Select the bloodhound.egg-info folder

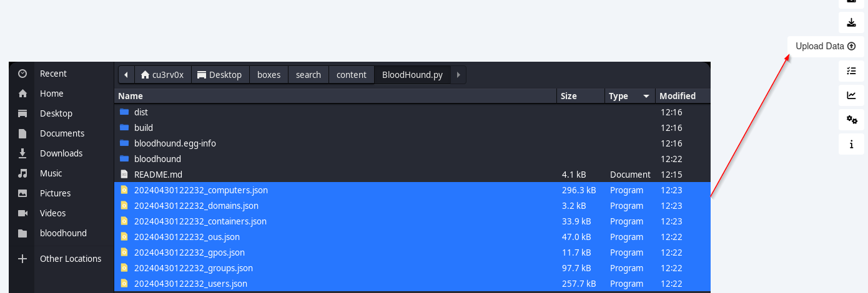coord(413,143)
